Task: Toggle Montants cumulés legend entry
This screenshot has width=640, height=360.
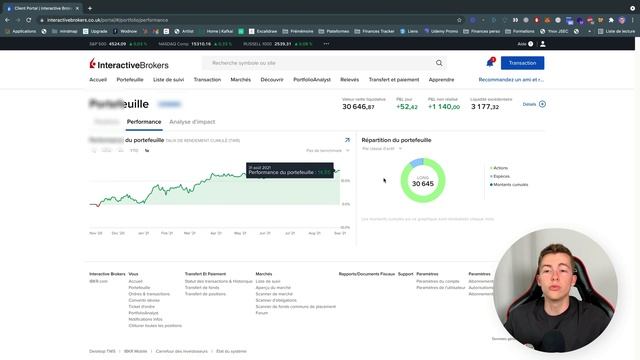Action: point(509,184)
